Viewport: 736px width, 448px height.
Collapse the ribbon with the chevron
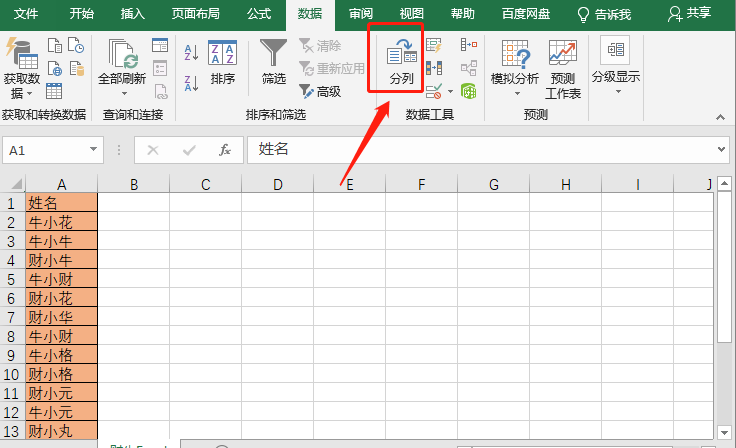point(721,116)
